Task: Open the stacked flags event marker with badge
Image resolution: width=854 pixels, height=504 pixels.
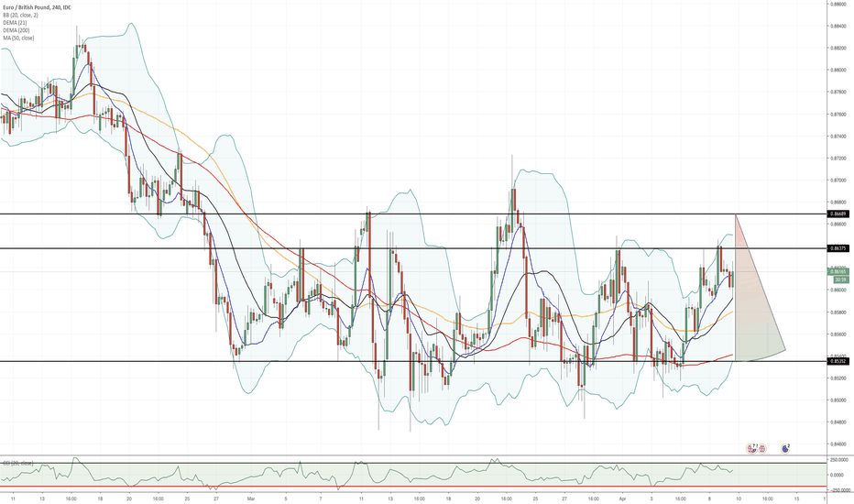Action: click(x=752, y=448)
